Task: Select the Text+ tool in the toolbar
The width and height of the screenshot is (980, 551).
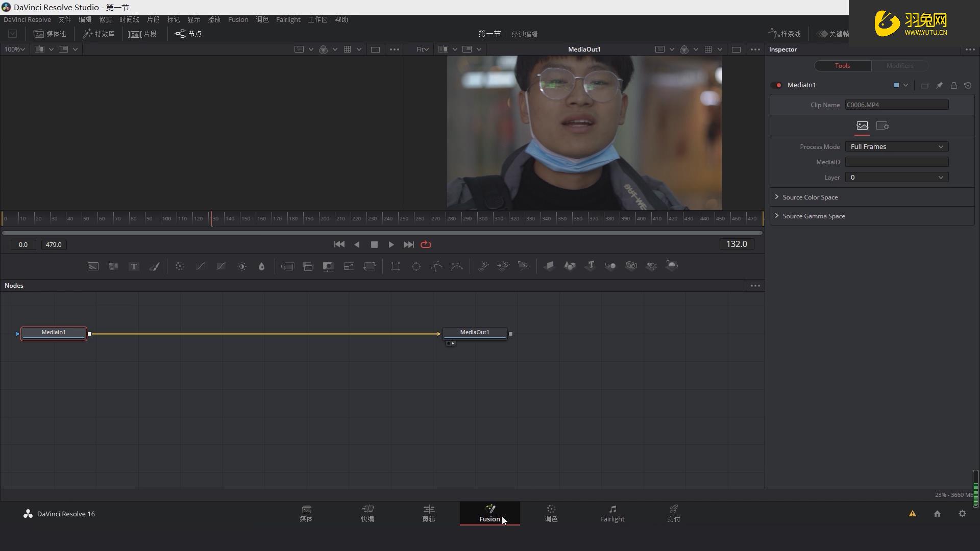Action: tap(134, 266)
